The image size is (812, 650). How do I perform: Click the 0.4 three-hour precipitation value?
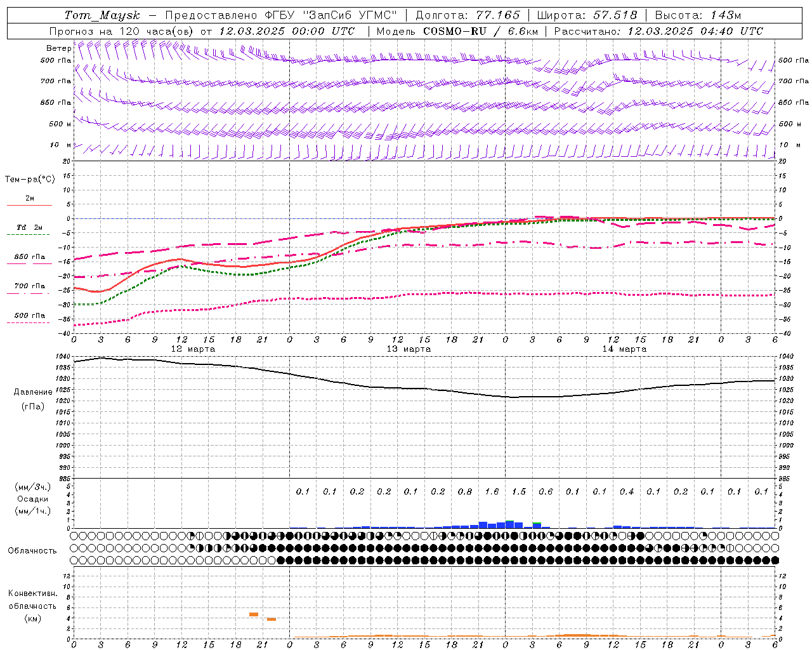click(x=627, y=491)
